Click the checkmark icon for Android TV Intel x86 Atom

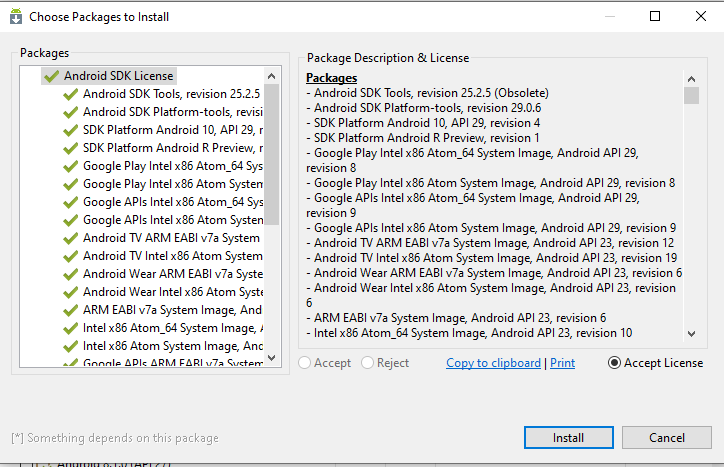[x=70, y=256]
